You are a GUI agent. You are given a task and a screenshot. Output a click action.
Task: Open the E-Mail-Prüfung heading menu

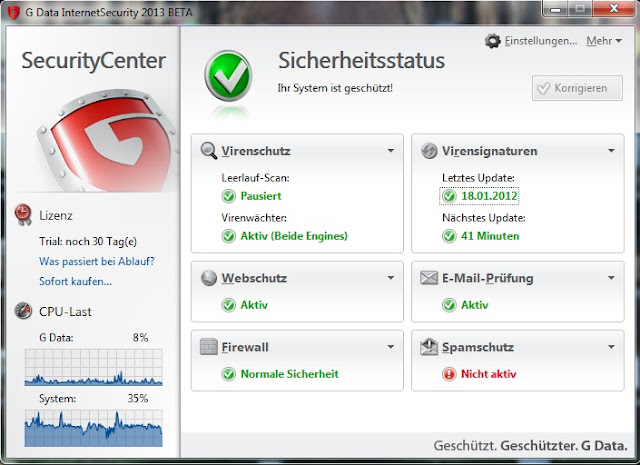point(488,278)
